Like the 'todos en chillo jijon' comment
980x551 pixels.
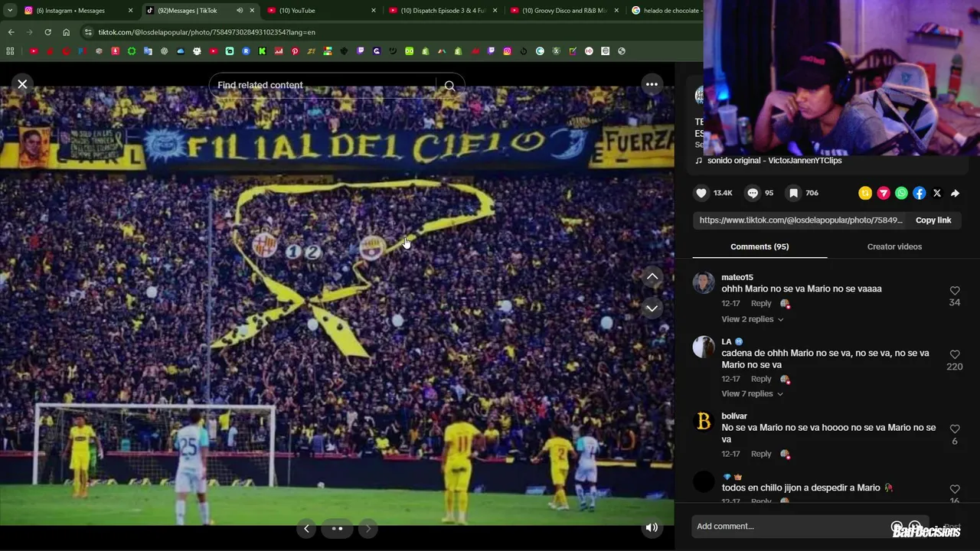(955, 489)
